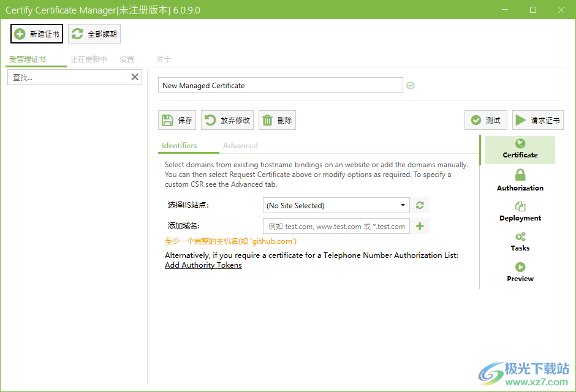Click the 添加域名 domain input field

click(336, 226)
